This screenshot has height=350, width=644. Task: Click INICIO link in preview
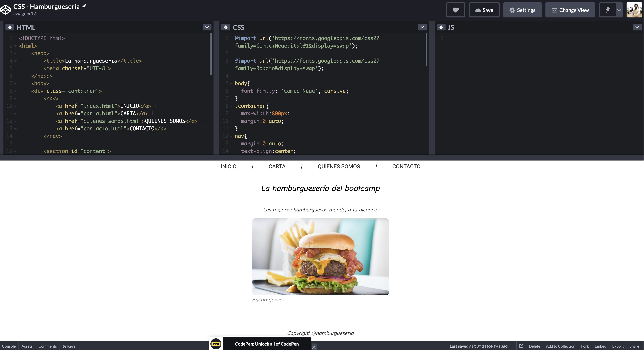[228, 166]
